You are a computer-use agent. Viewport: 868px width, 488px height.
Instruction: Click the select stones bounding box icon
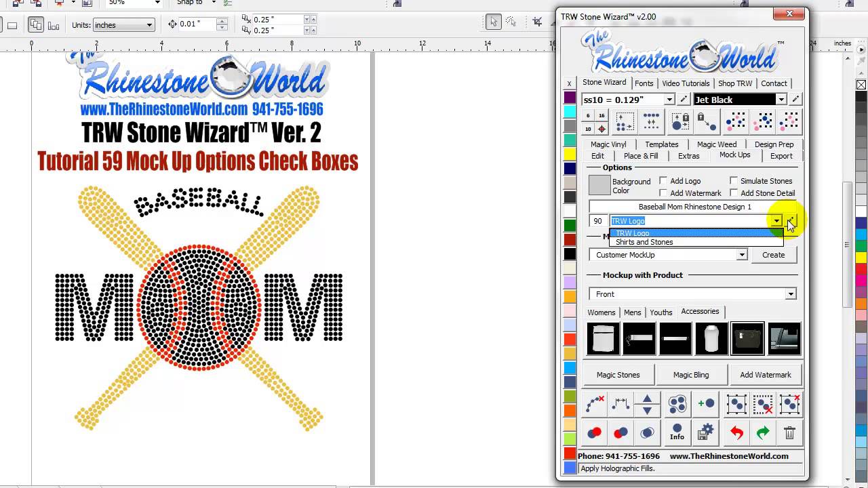point(736,405)
